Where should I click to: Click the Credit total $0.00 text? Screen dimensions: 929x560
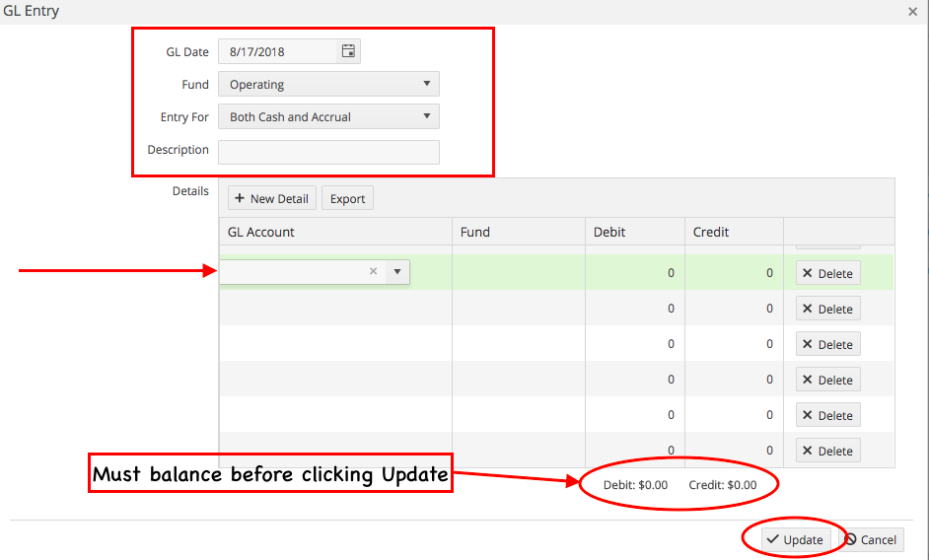[x=722, y=485]
